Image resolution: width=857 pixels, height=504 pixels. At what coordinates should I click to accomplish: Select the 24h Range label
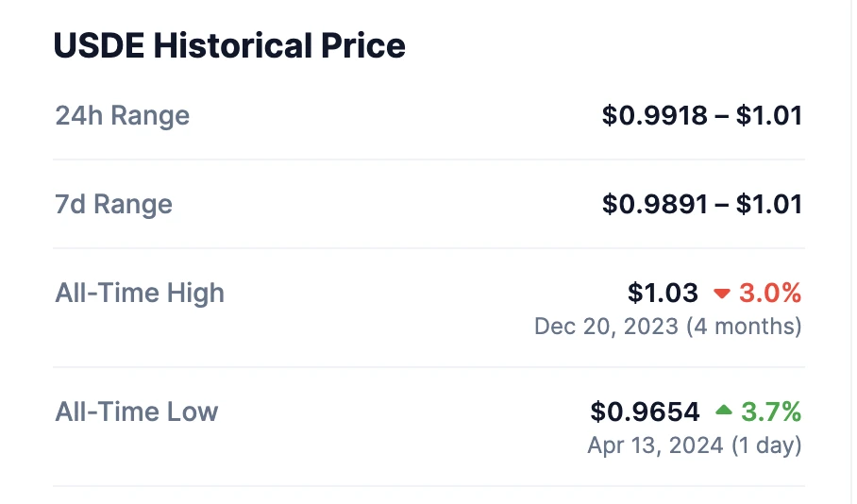[123, 116]
